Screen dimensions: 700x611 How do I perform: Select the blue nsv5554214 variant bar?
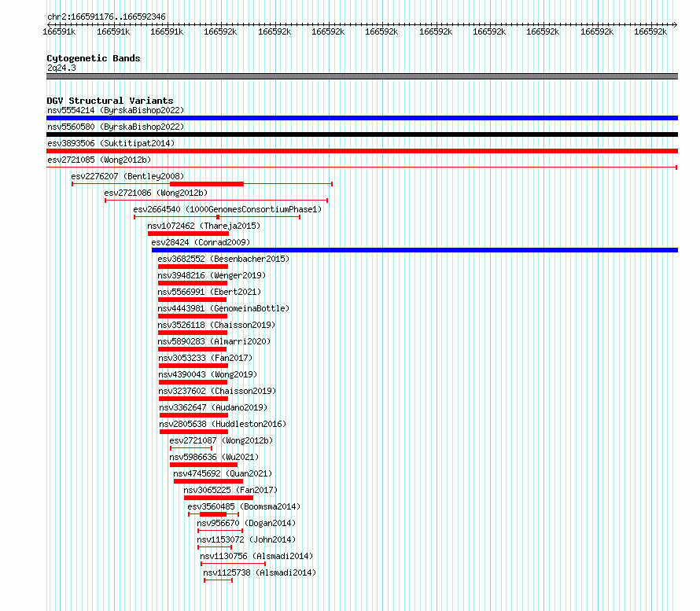(x=362, y=118)
